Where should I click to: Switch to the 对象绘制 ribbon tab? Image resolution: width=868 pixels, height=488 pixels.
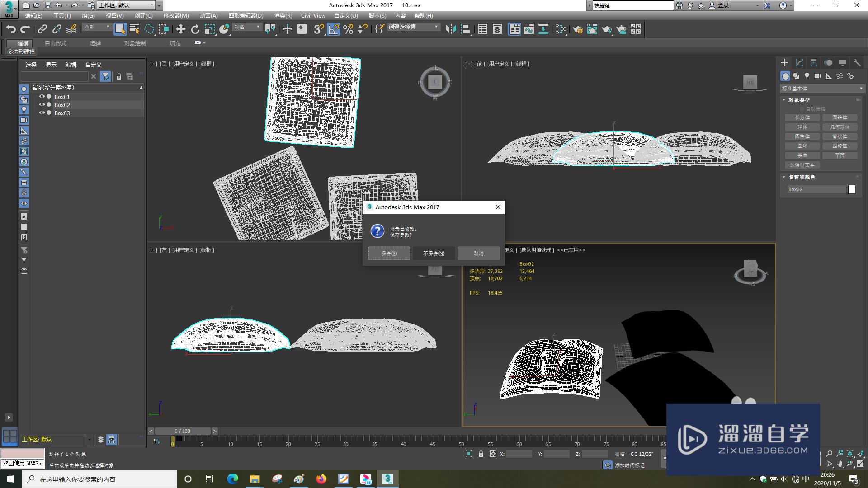135,43
